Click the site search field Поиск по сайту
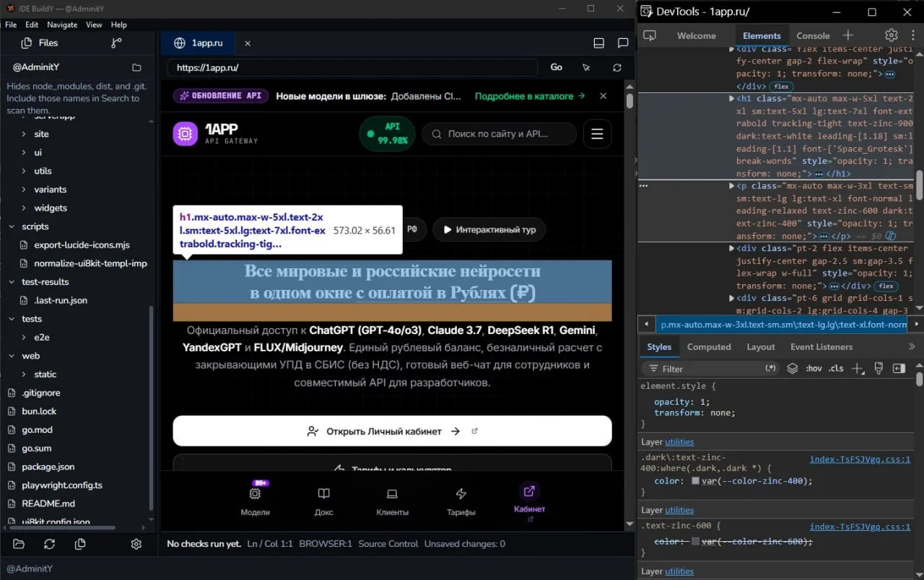The width and height of the screenshot is (924, 580). coord(500,133)
